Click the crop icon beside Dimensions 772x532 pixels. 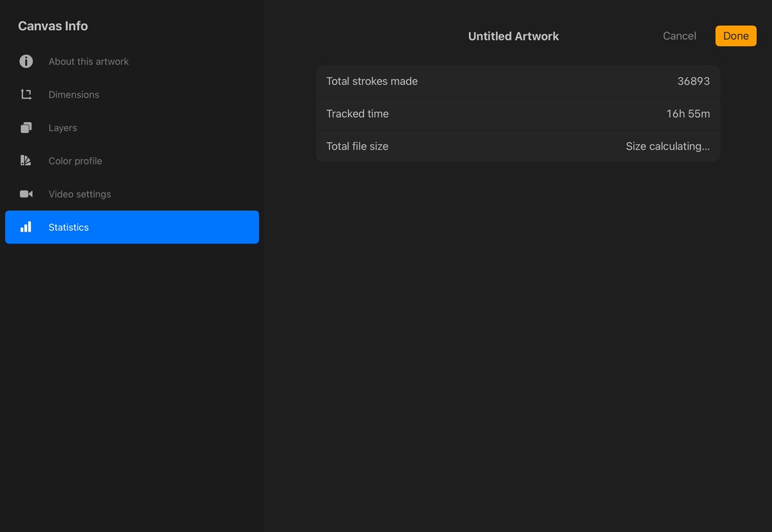pos(26,95)
